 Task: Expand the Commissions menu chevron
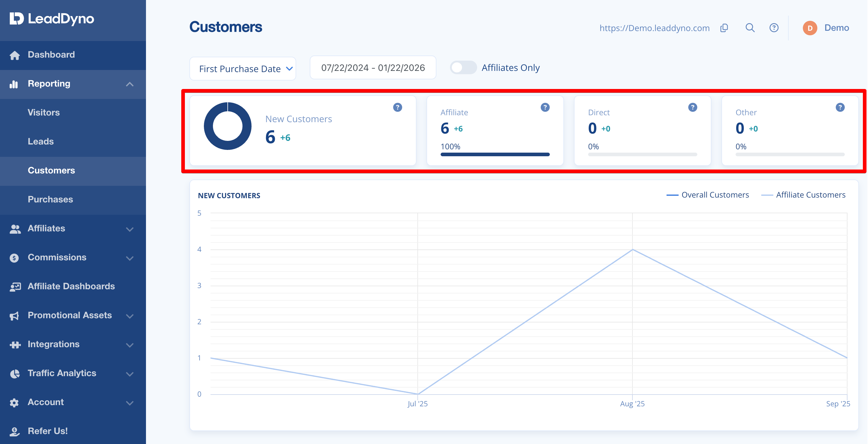coord(130,258)
